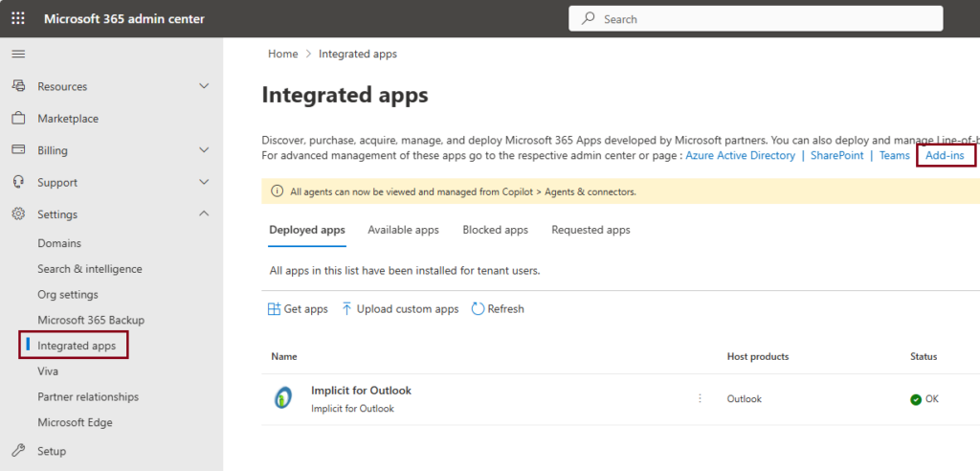Click the Microsoft 365 admin center title

point(124,19)
